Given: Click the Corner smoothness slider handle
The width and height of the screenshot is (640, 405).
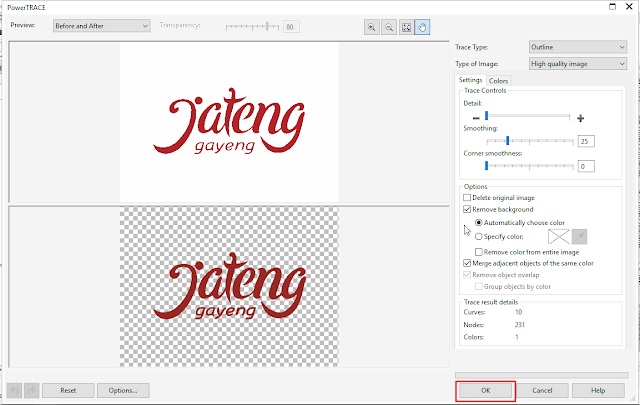Looking at the screenshot, I should pyautogui.click(x=486, y=166).
